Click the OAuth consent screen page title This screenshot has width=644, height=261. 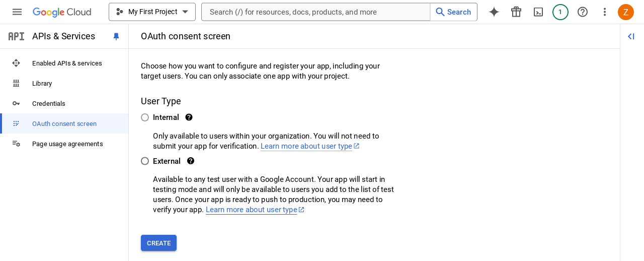coord(186,36)
